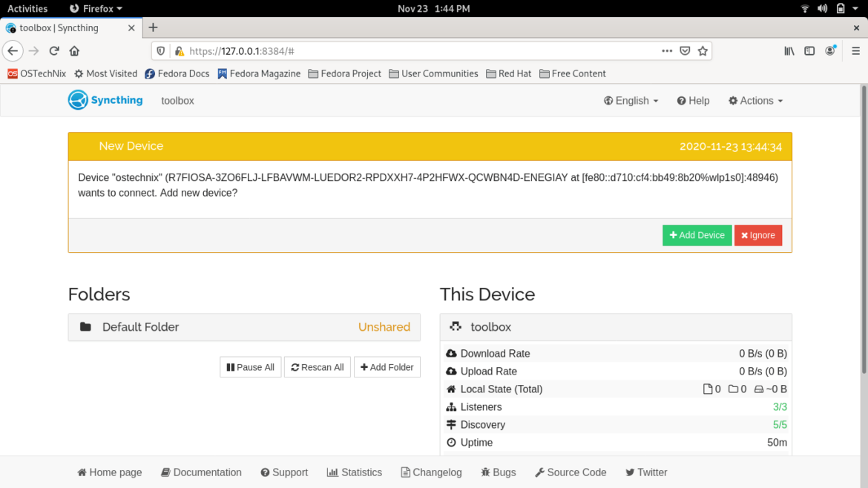Click the Add Device button

click(697, 235)
